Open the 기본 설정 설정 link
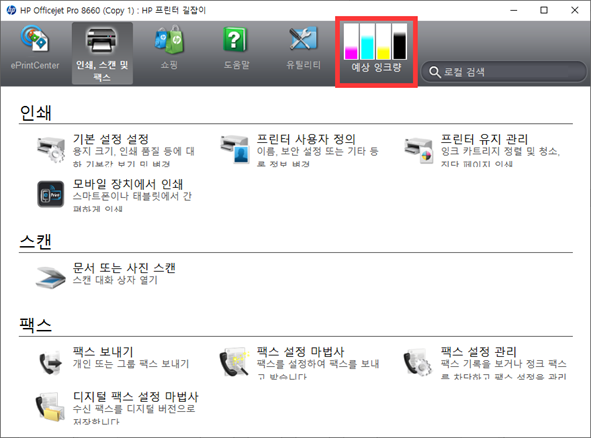 (x=111, y=139)
